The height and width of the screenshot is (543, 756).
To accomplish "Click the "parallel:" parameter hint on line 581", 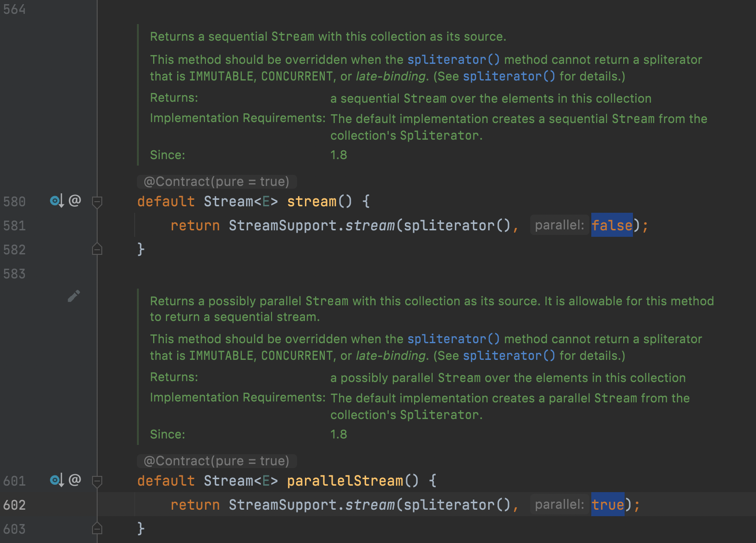I will click(x=560, y=225).
